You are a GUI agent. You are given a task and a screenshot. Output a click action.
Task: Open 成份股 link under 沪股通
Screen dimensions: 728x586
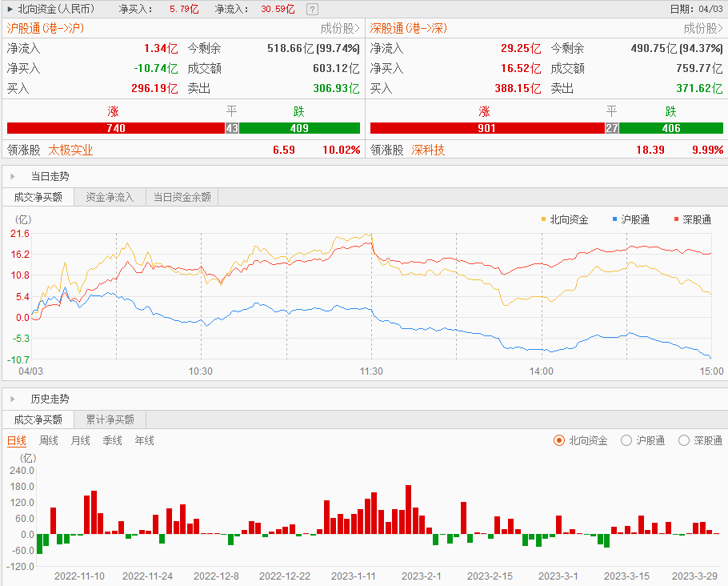click(x=340, y=28)
